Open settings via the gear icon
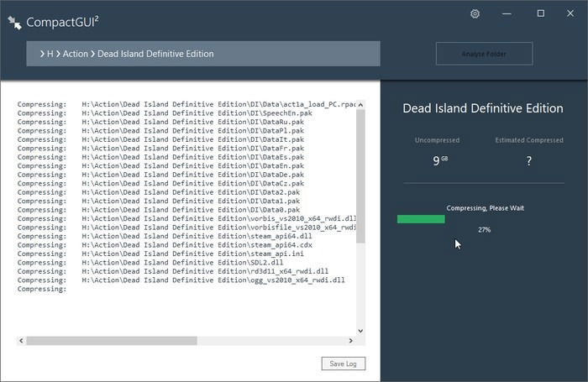This screenshot has width=588, height=382. point(475,14)
